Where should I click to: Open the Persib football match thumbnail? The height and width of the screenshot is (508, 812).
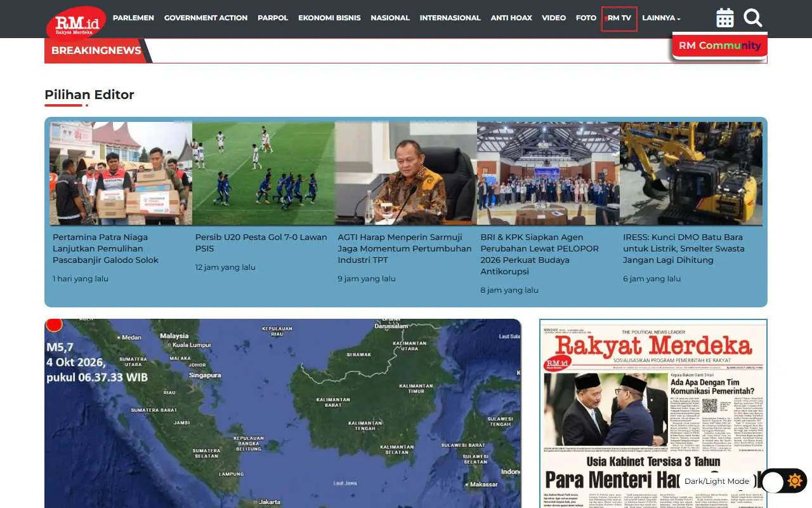pyautogui.click(x=263, y=173)
